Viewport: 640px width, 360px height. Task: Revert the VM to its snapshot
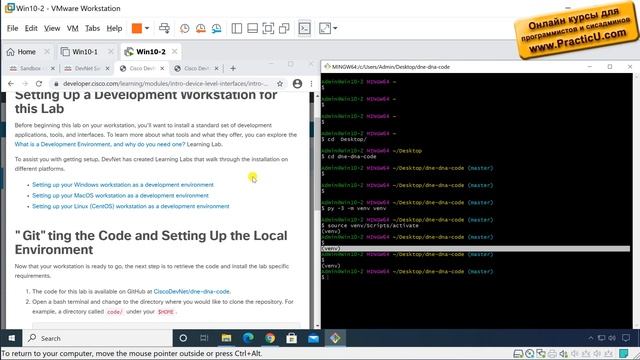[x=200, y=28]
